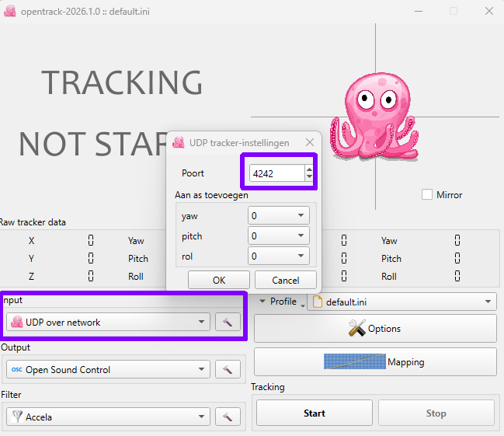Expand the Output protocol dropdown
The image size is (504, 436).
click(x=108, y=370)
